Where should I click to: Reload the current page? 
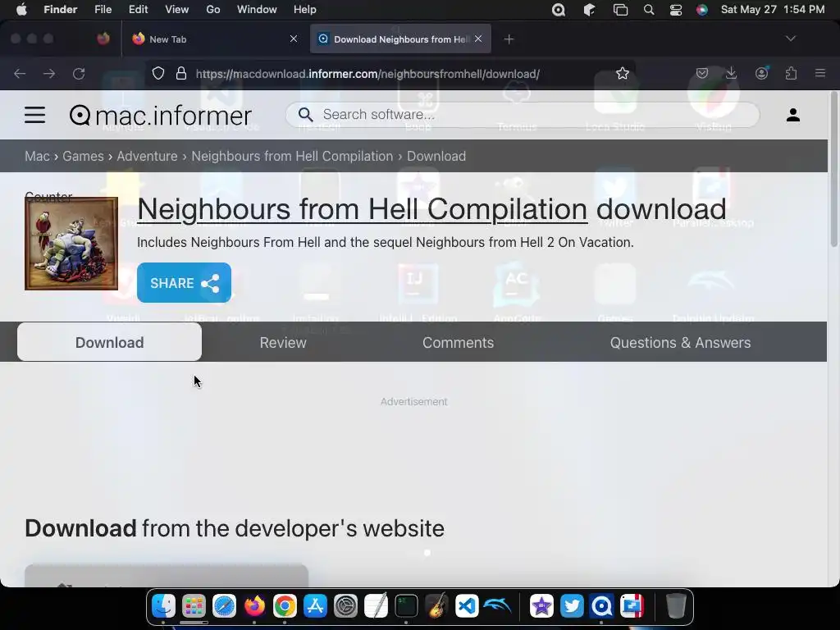pos(79,73)
